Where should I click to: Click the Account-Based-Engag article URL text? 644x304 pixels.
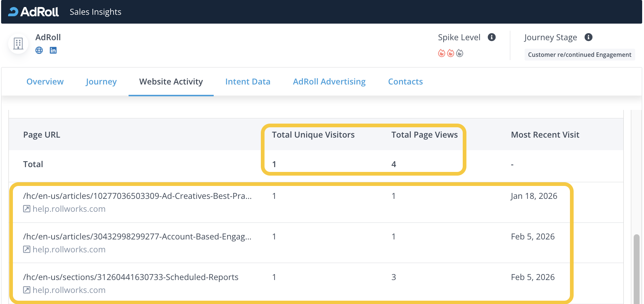tap(137, 236)
